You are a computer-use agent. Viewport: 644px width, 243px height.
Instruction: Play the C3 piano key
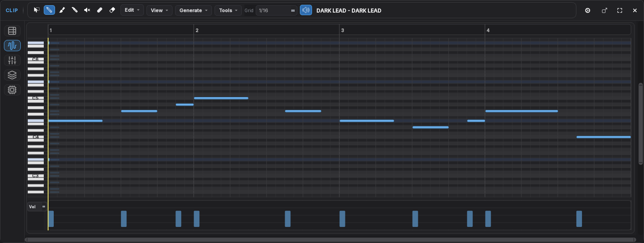click(36, 176)
